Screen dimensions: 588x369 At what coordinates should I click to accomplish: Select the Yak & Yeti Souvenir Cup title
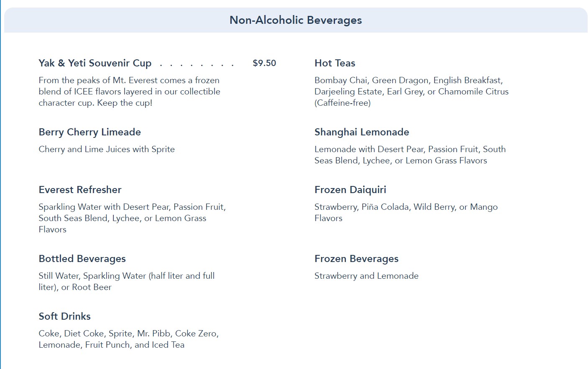click(95, 63)
